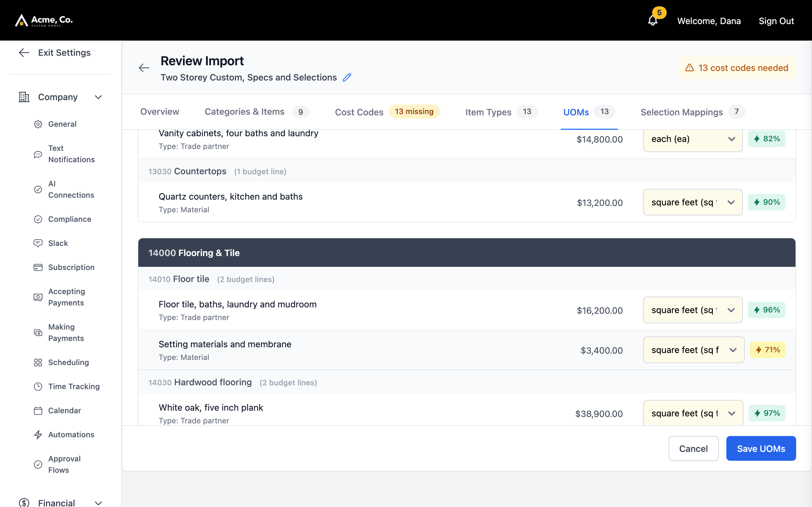The height and width of the screenshot is (507, 812).
Task: Click Exit Settings arrow
Action: click(24, 53)
